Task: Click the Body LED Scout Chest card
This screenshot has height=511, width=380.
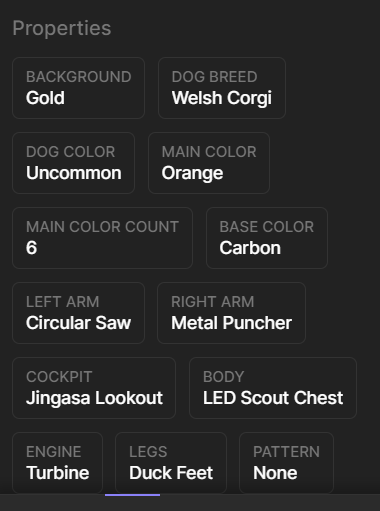Action: [x=273, y=388]
